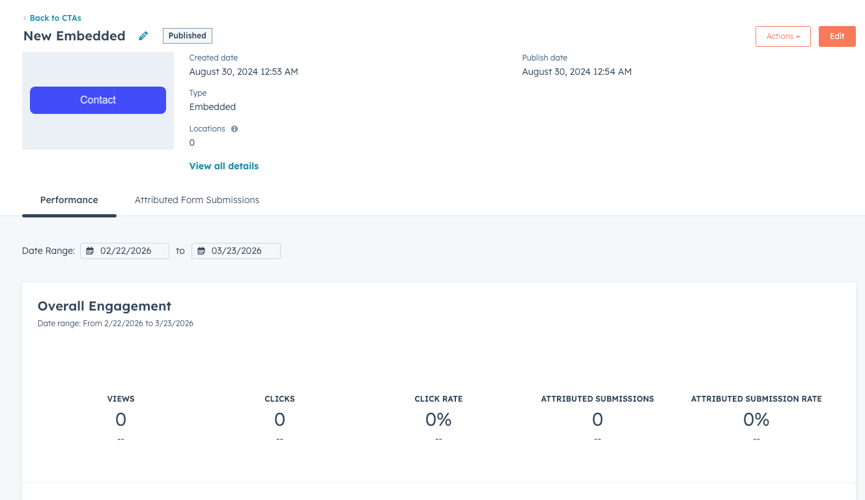Click the back chevron beside Back to CTAs
The width and height of the screenshot is (865, 500).
pos(25,18)
